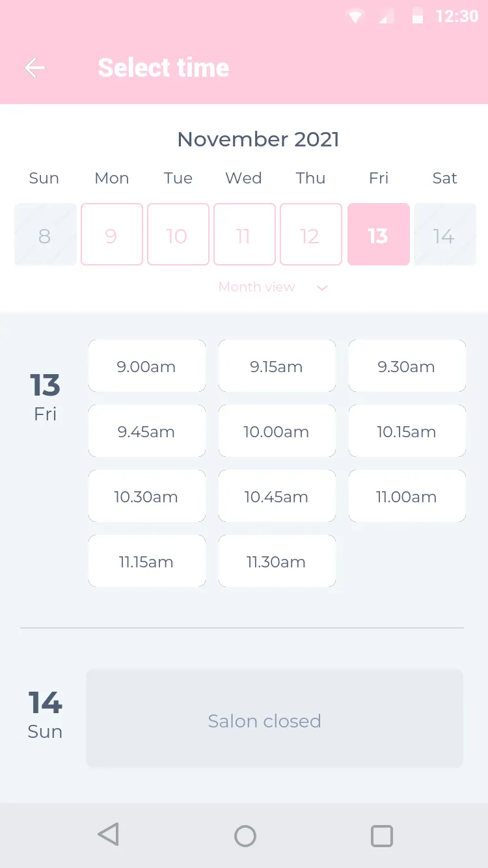The height and width of the screenshot is (868, 488).
Task: Select the 11.00am time slot
Action: 407,496
